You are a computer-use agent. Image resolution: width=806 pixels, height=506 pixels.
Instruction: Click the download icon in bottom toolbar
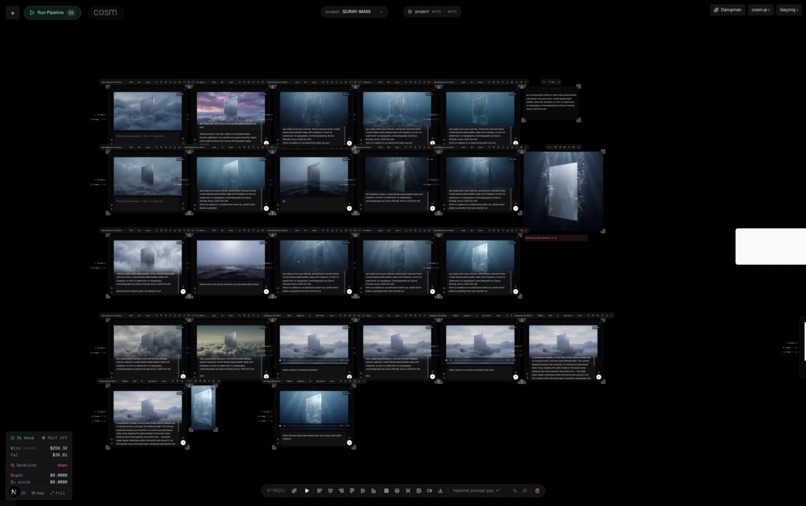click(441, 491)
